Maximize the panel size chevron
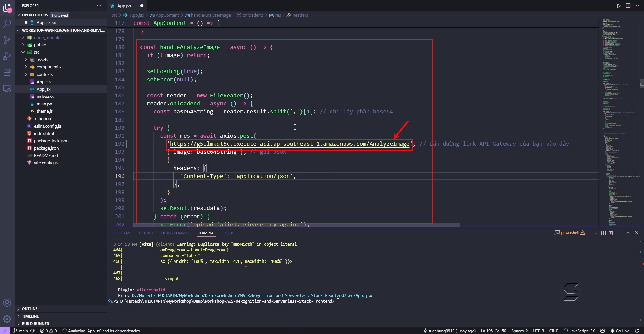644x334 pixels. tap(628, 233)
